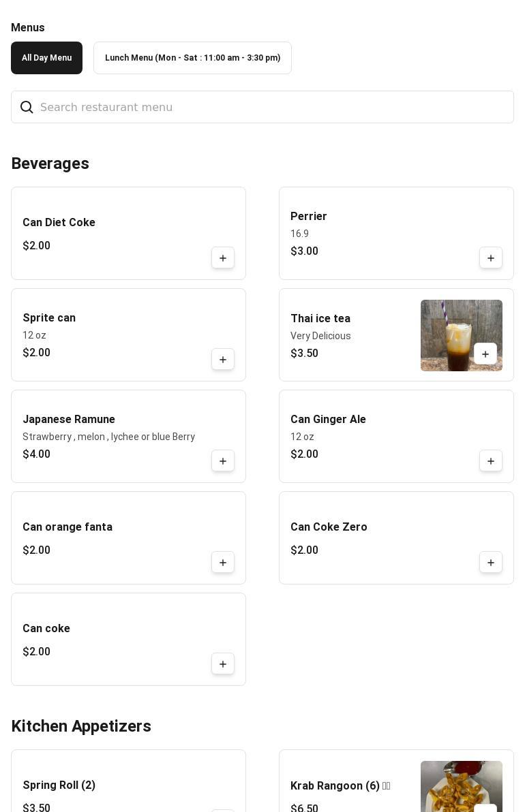Open the Lunch Menu tab
This screenshot has width=525, height=812.
click(x=192, y=58)
